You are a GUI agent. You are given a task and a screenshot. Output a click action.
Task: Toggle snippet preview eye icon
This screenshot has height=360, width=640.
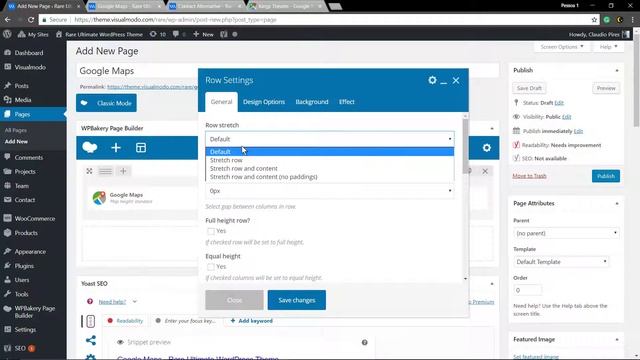pyautogui.click(x=120, y=342)
